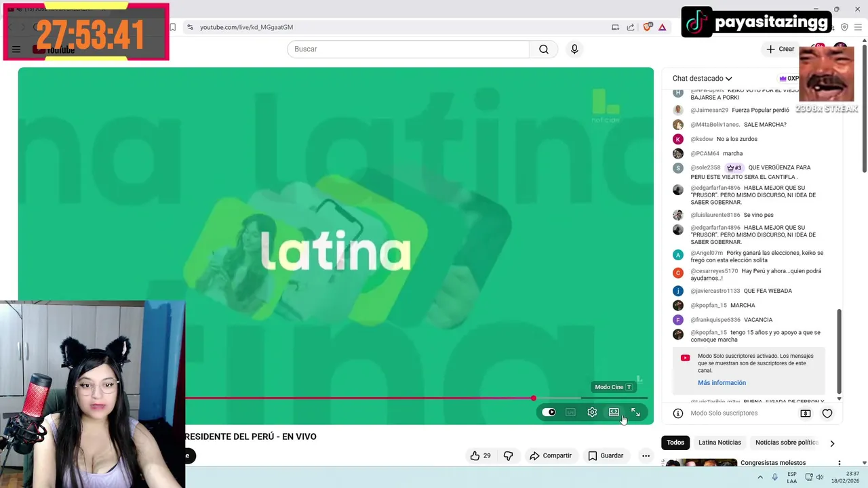Send a heart reaction in chat

(x=827, y=413)
